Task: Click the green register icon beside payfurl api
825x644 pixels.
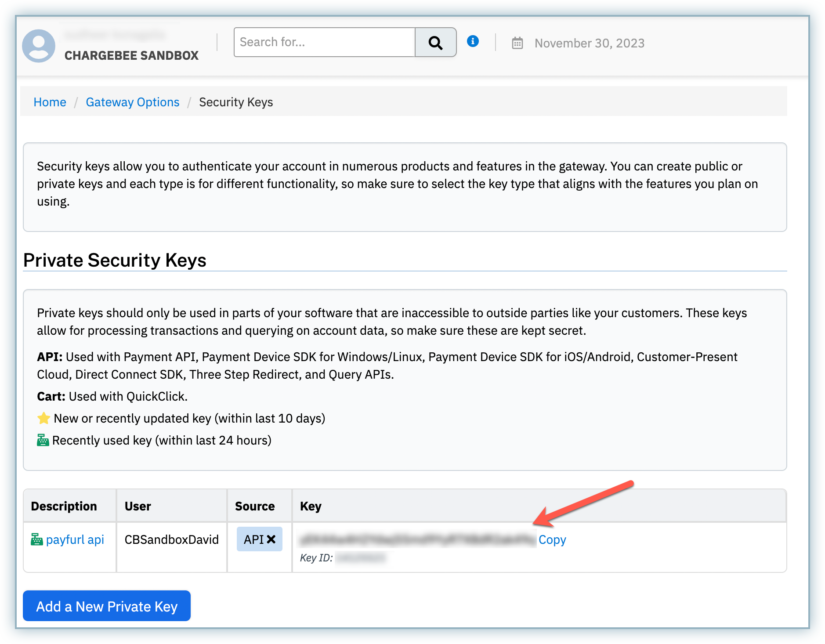Action: (37, 539)
